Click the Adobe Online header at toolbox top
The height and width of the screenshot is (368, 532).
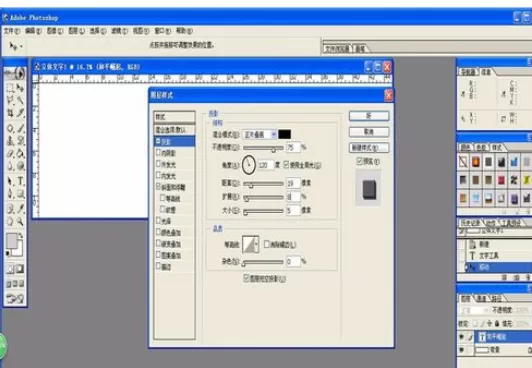15,74
